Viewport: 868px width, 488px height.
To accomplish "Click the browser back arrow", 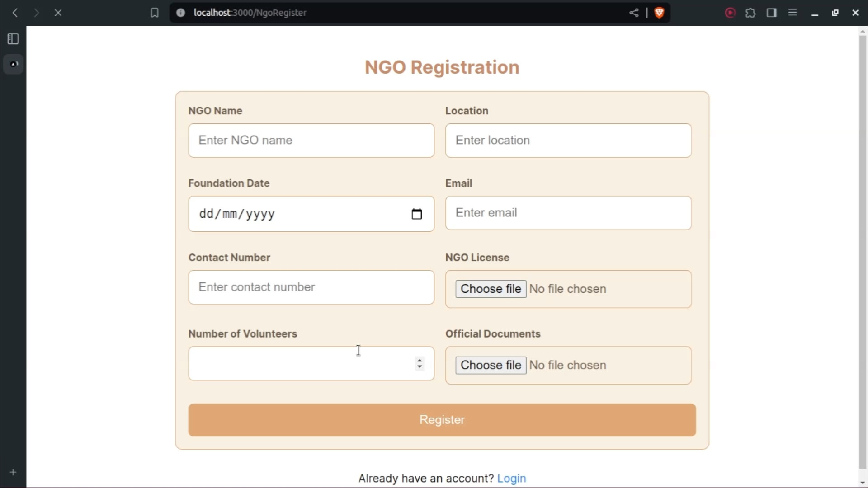I will click(x=15, y=13).
